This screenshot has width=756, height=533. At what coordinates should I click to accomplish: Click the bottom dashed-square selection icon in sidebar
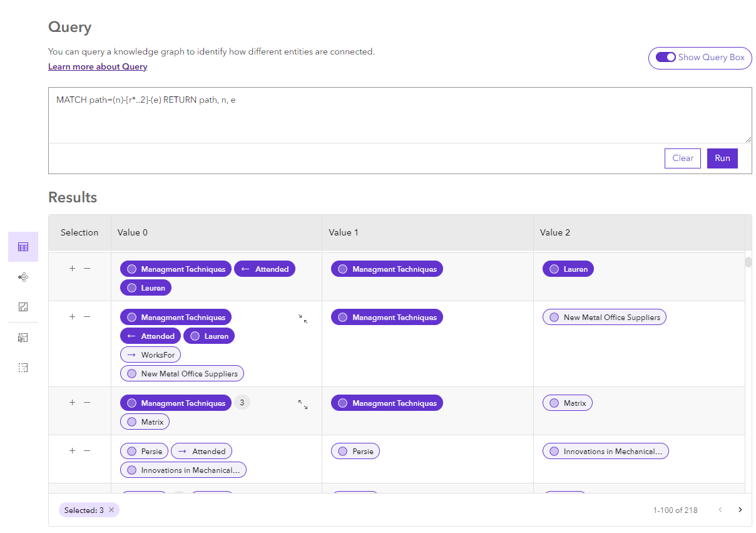click(x=23, y=368)
